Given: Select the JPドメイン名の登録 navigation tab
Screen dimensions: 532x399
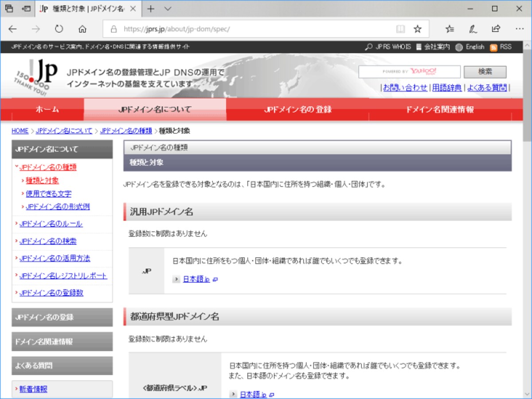Looking at the screenshot, I should (x=297, y=110).
